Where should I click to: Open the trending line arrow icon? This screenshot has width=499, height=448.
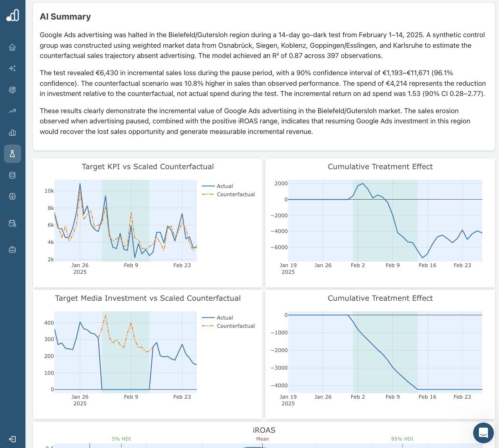click(13, 111)
